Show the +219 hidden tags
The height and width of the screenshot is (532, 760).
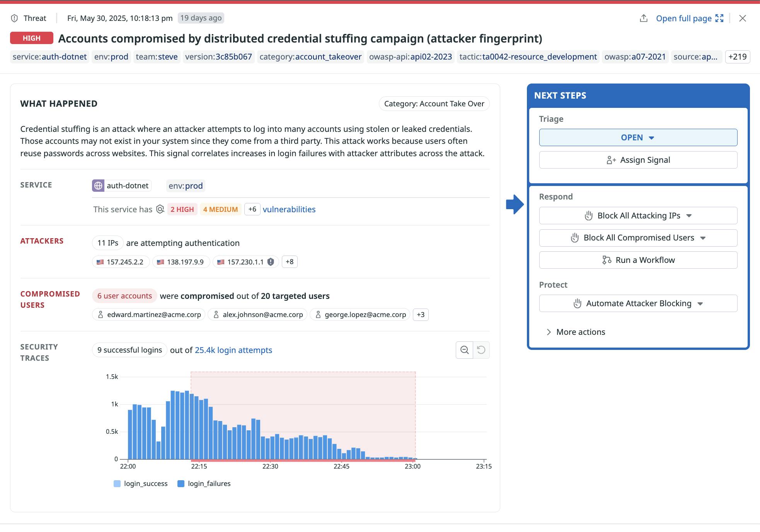[x=737, y=56]
